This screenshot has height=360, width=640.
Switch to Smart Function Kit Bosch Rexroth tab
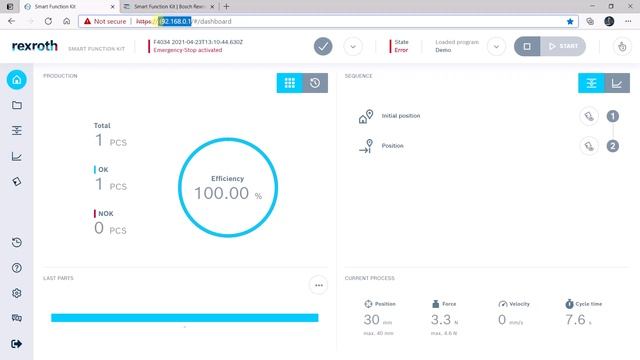point(169,7)
